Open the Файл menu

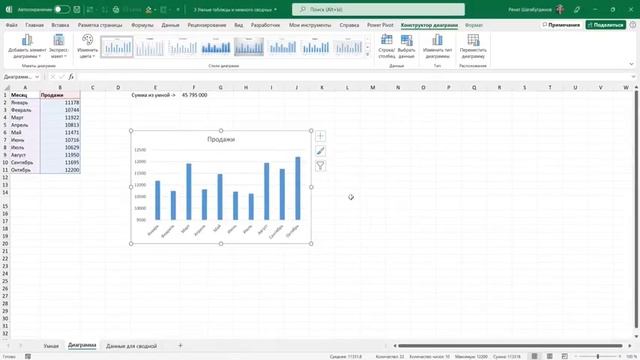tap(11, 25)
